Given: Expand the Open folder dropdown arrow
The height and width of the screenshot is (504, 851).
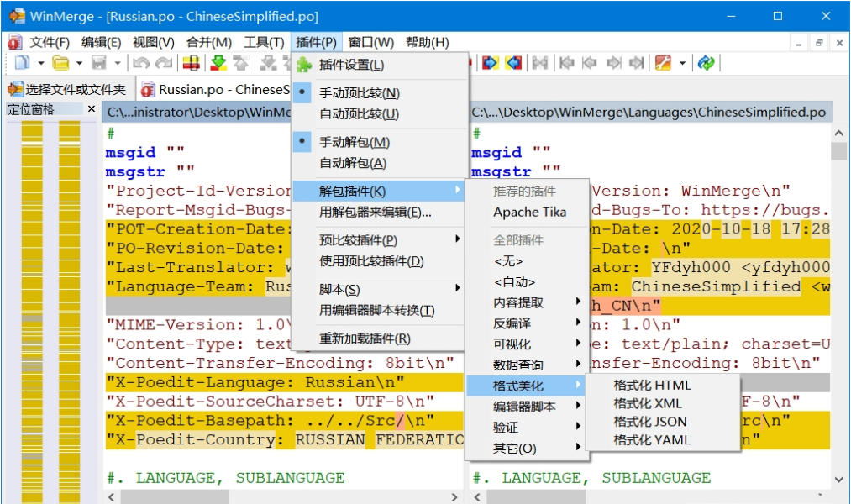Looking at the screenshot, I should click(79, 64).
